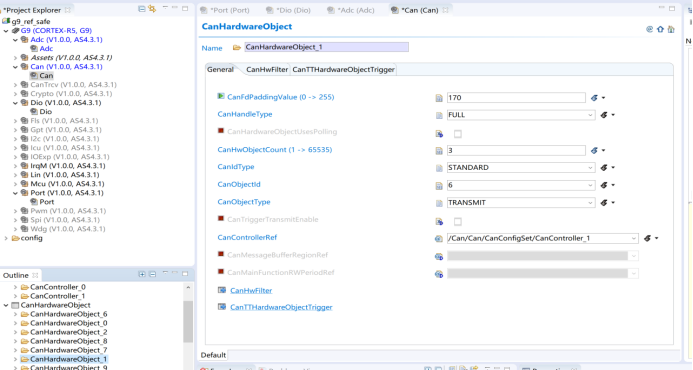693x370 pixels.
Task: Click the CanHandleType action tool icon
Action: pos(604,115)
